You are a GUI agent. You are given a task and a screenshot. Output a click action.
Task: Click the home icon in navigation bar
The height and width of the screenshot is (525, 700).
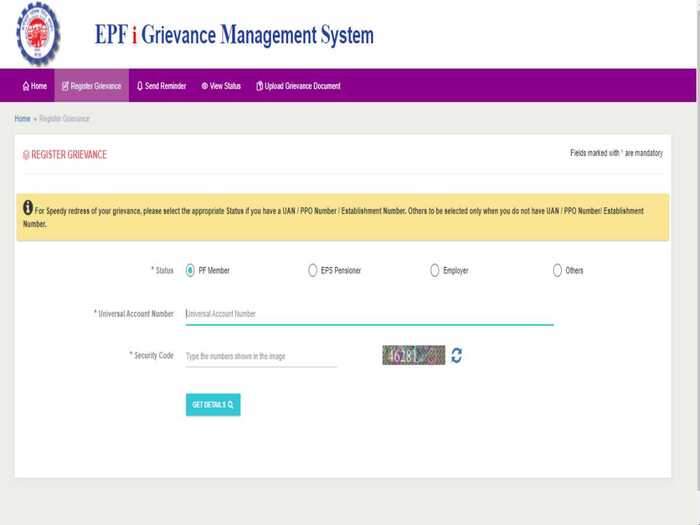coord(26,86)
